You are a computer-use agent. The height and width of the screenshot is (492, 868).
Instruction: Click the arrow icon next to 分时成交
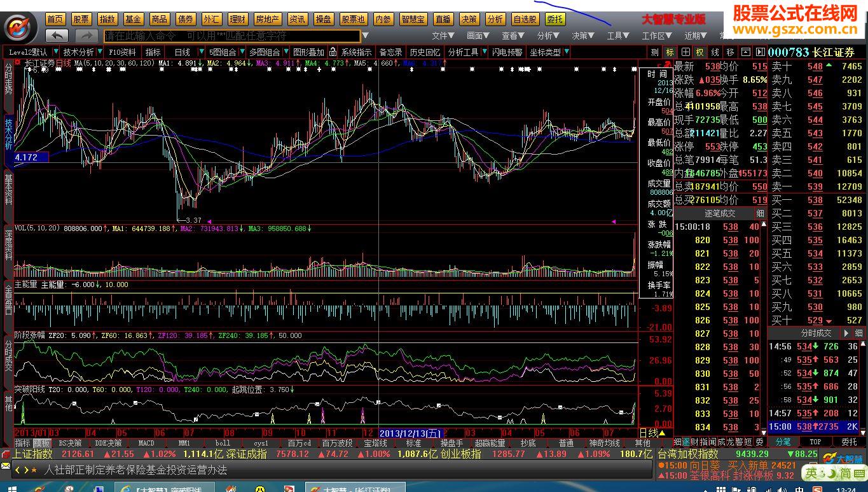[846, 333]
